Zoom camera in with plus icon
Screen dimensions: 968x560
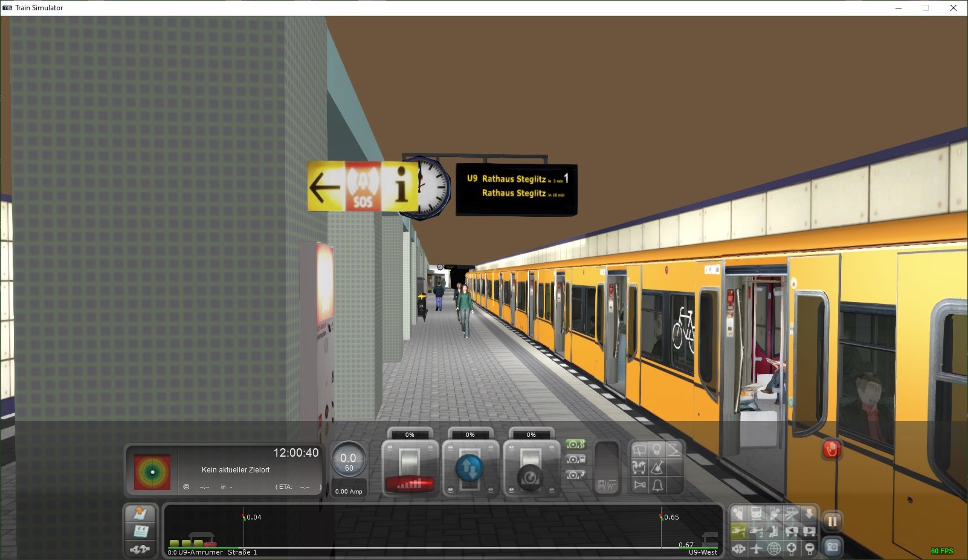pyautogui.click(x=791, y=549)
